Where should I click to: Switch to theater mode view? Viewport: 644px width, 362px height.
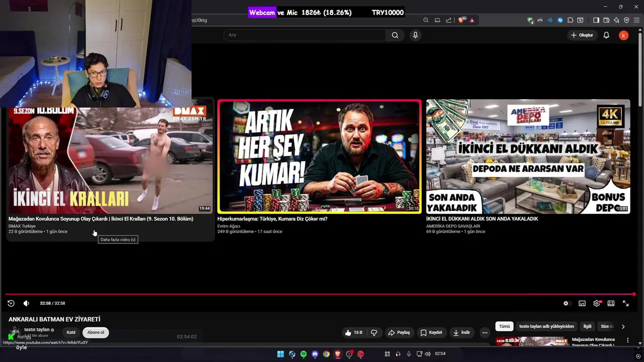pyautogui.click(x=611, y=303)
